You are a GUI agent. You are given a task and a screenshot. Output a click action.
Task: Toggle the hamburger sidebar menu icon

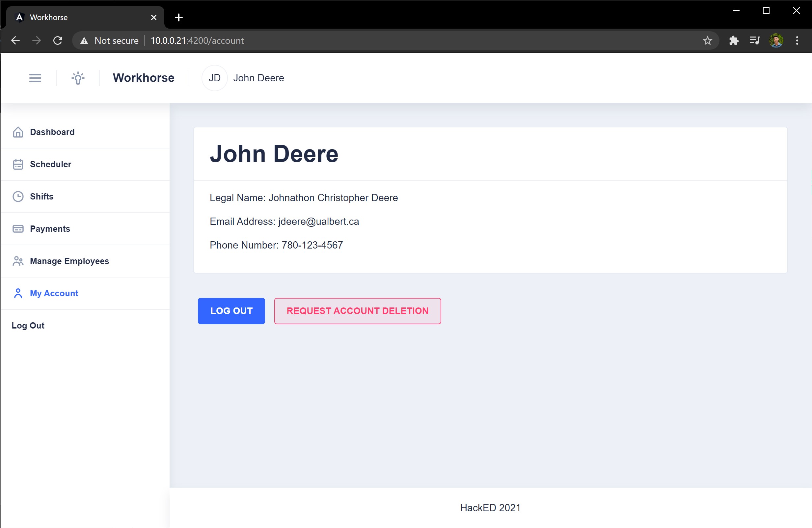(35, 78)
